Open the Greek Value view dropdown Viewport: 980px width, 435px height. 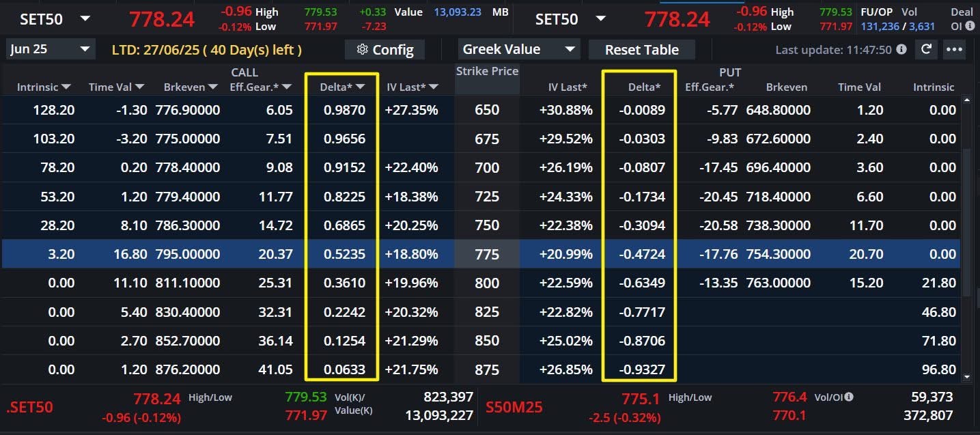[570, 49]
